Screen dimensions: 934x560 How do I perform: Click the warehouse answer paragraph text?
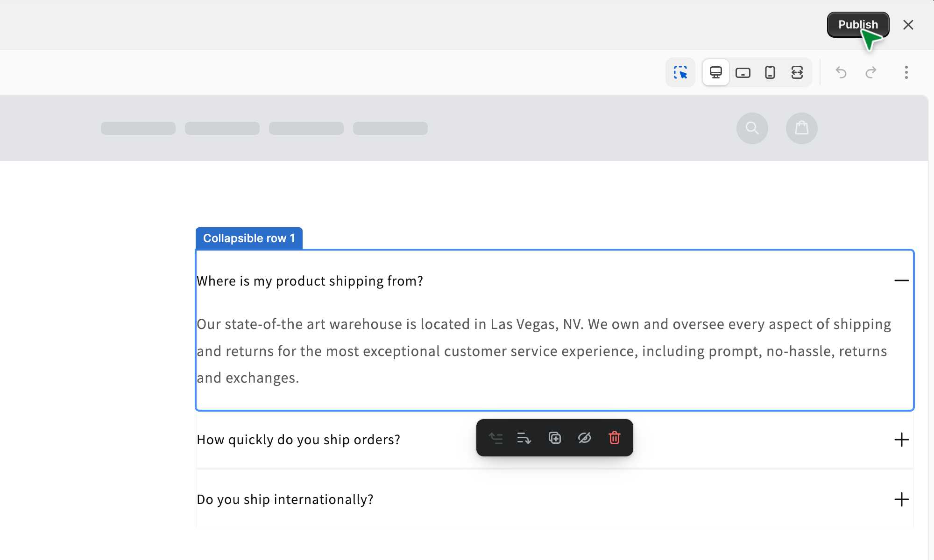coord(542,351)
